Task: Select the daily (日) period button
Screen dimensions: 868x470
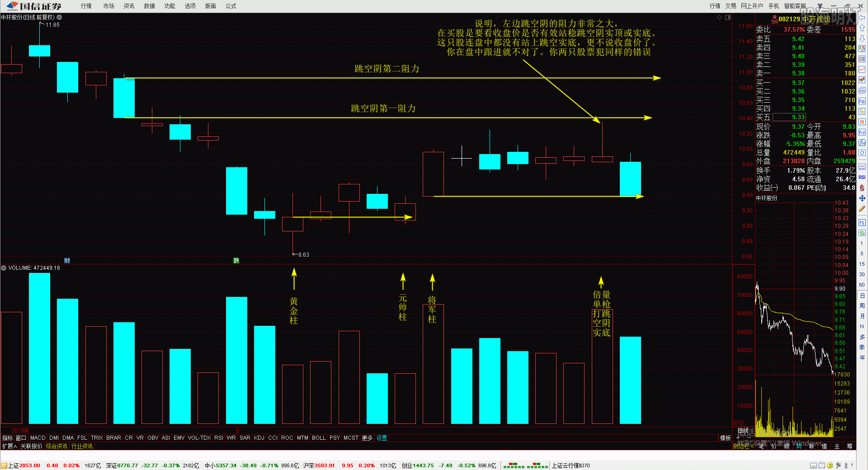Action: point(862,295)
